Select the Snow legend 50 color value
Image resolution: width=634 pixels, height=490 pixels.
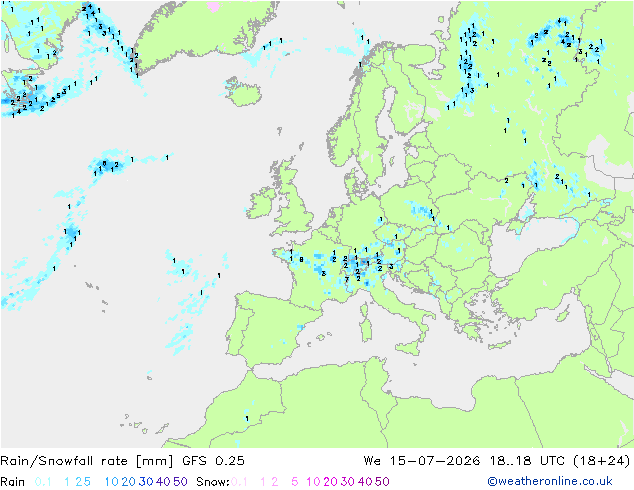point(382,482)
